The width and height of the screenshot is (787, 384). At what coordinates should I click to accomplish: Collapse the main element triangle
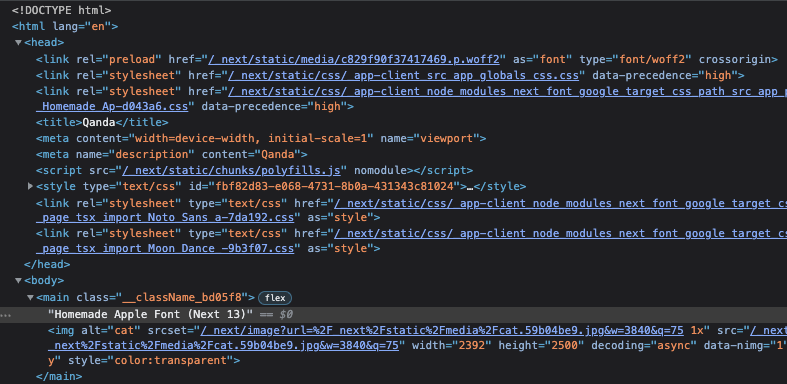pos(31,298)
